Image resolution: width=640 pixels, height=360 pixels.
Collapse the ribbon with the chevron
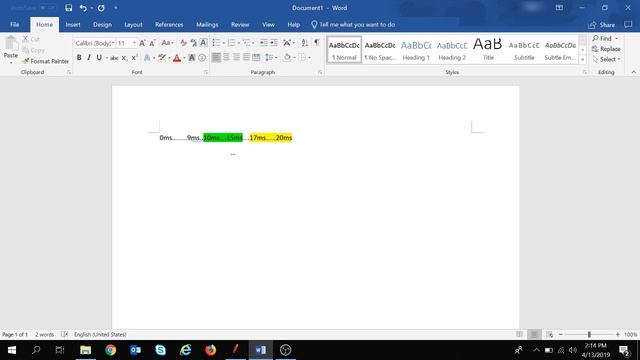tap(633, 72)
